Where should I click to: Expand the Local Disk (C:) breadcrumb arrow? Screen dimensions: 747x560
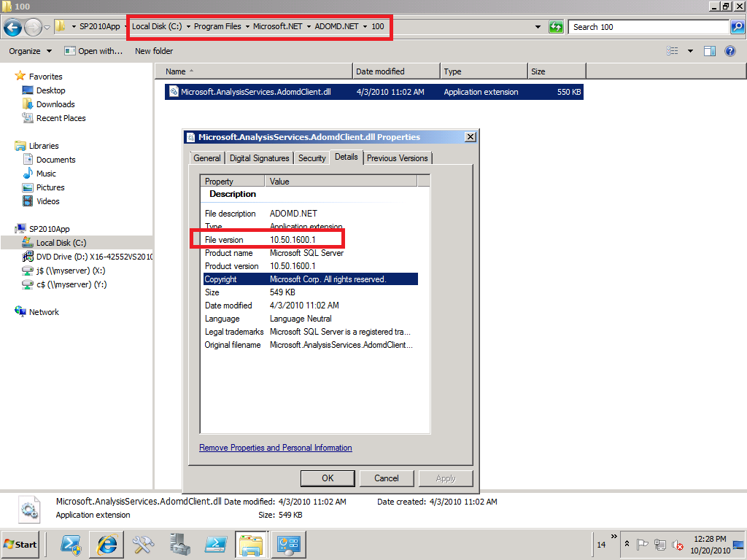tap(189, 27)
